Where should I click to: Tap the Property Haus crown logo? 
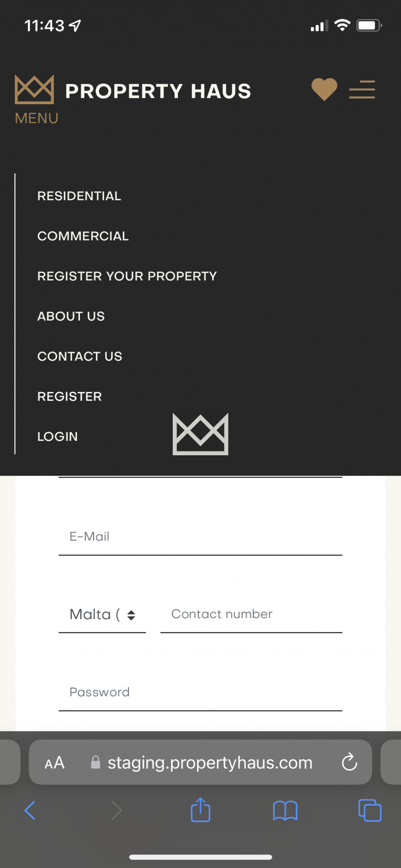click(x=34, y=89)
